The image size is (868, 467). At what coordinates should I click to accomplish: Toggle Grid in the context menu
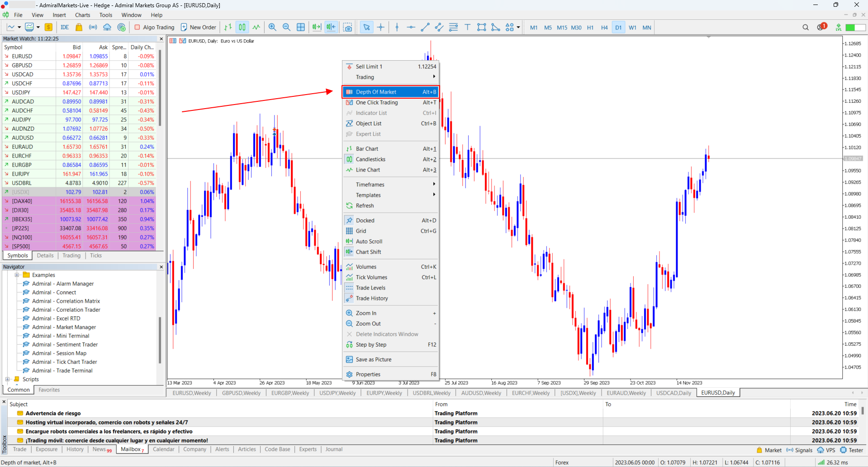pyautogui.click(x=391, y=231)
